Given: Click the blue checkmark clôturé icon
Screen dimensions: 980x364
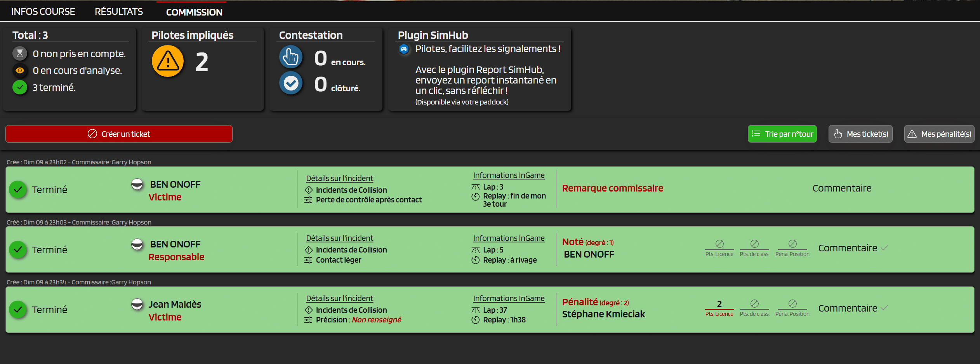Looking at the screenshot, I should point(291,83).
